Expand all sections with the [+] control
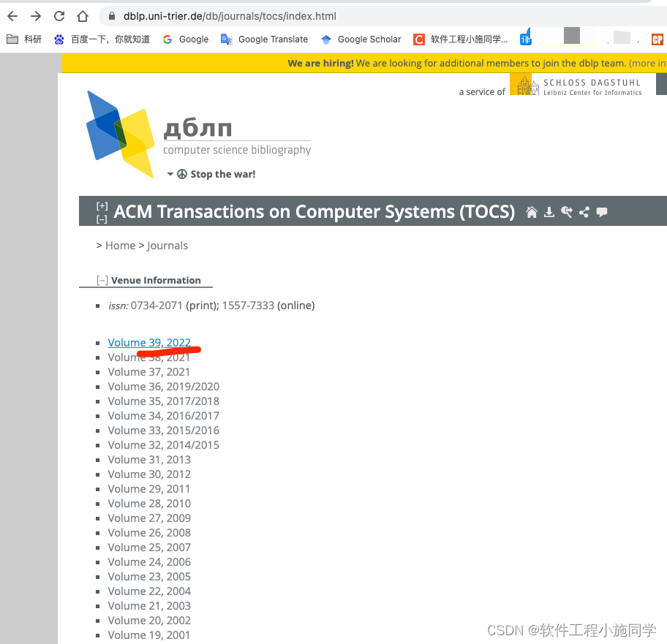This screenshot has width=667, height=644. tap(102, 206)
